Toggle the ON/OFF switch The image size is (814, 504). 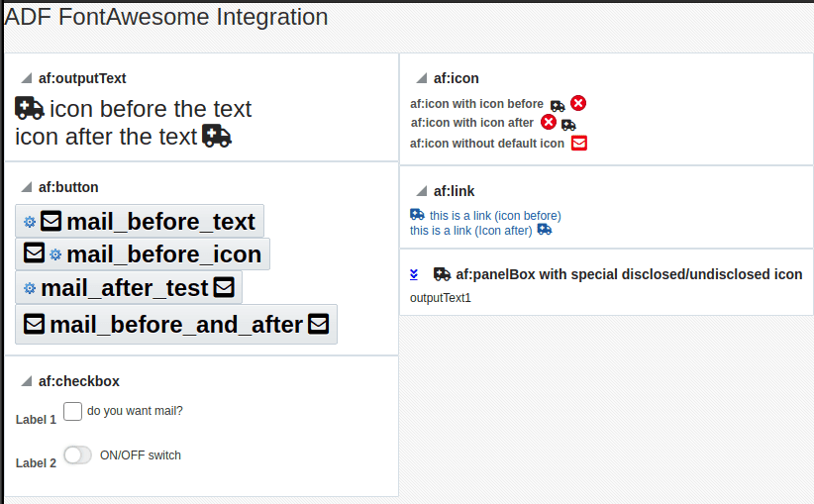click(x=77, y=455)
